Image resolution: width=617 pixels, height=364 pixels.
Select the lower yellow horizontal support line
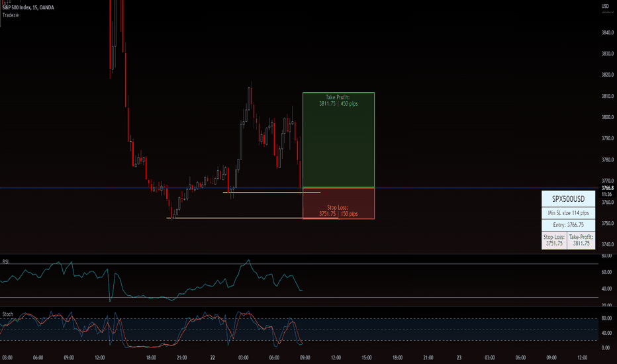(x=252, y=218)
